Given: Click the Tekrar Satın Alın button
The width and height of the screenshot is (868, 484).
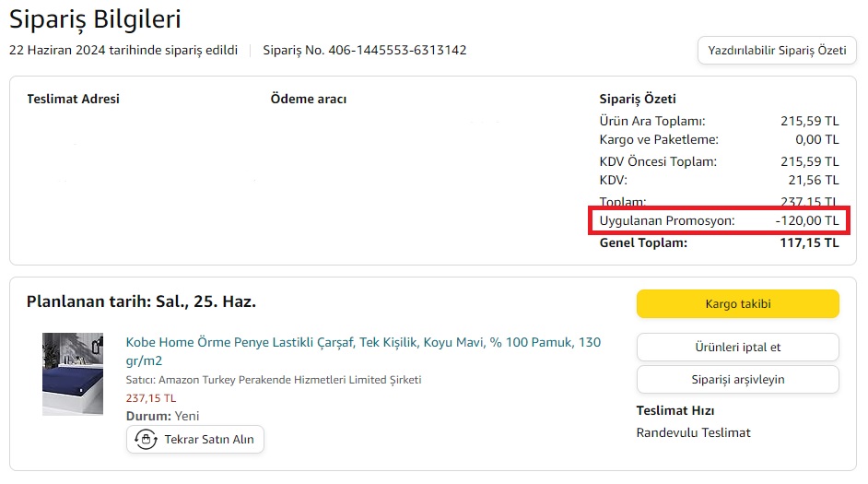Looking at the screenshot, I should pos(195,440).
